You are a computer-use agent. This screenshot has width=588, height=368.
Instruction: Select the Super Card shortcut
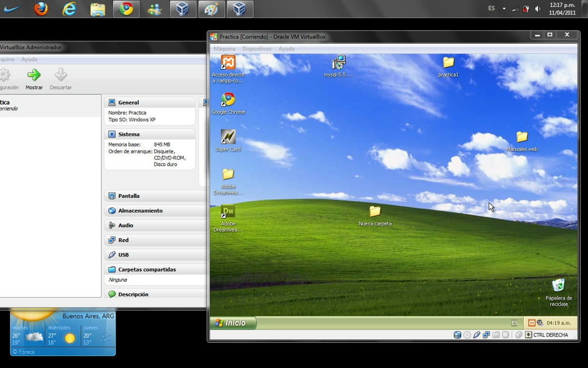click(228, 141)
